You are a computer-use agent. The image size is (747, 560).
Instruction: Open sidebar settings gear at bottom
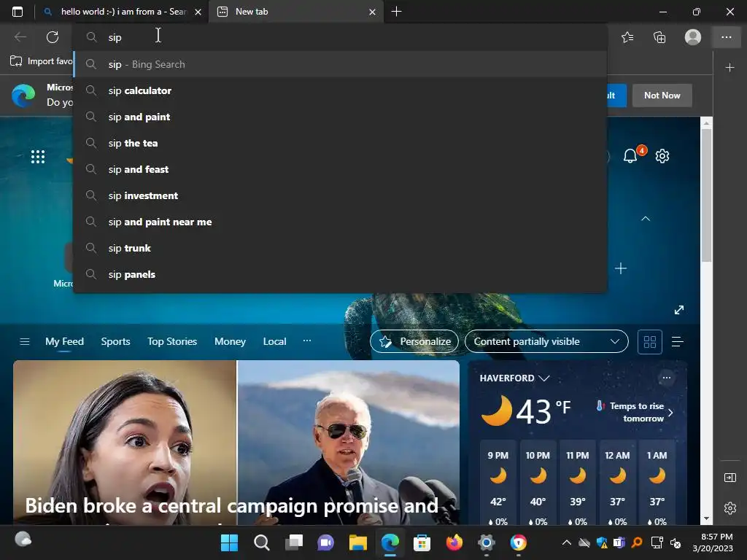point(729,508)
